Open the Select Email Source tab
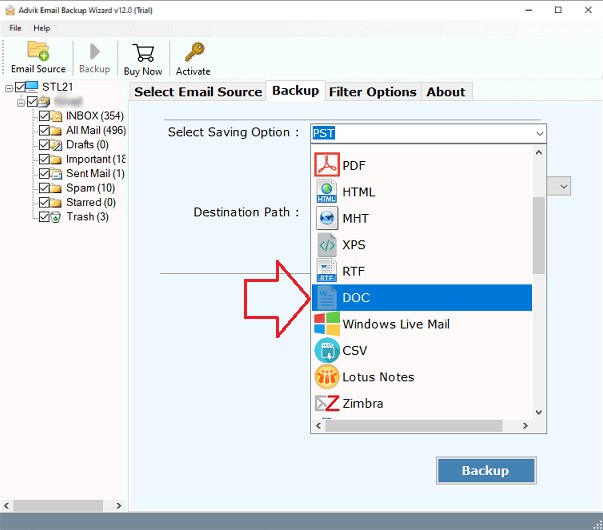603x530 pixels. pyautogui.click(x=198, y=92)
